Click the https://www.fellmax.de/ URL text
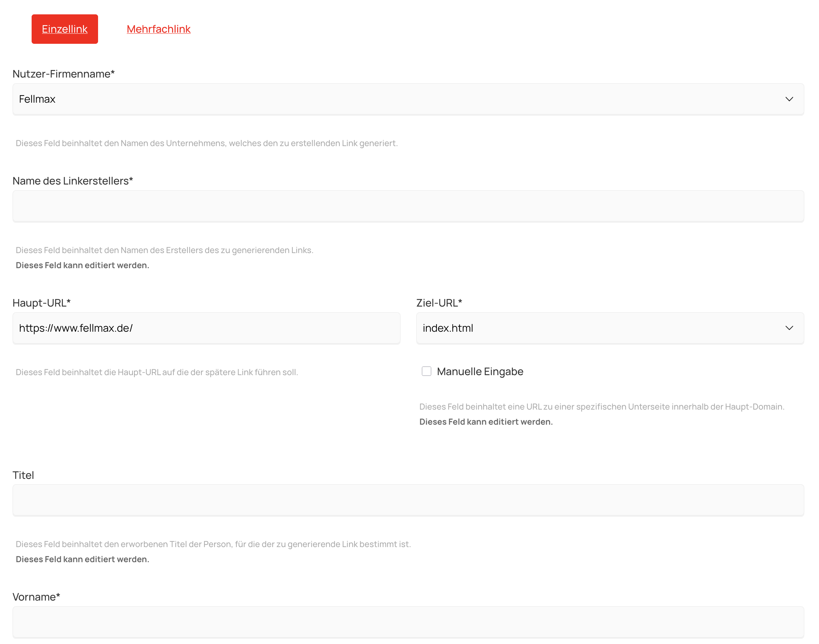 76,328
